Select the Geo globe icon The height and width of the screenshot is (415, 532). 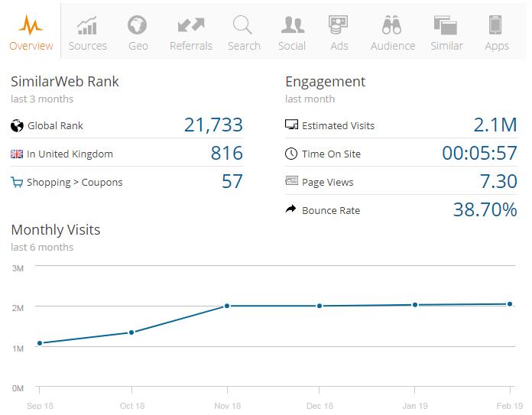click(x=138, y=25)
